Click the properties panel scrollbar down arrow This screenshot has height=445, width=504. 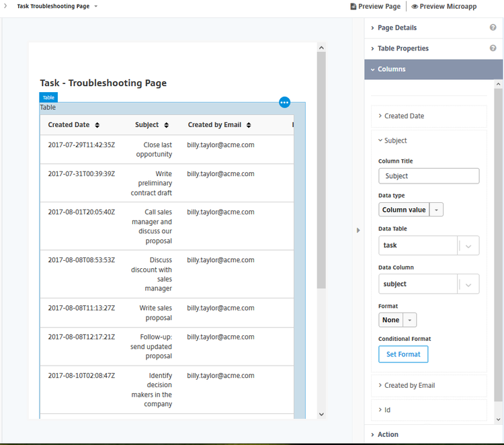coord(498,419)
